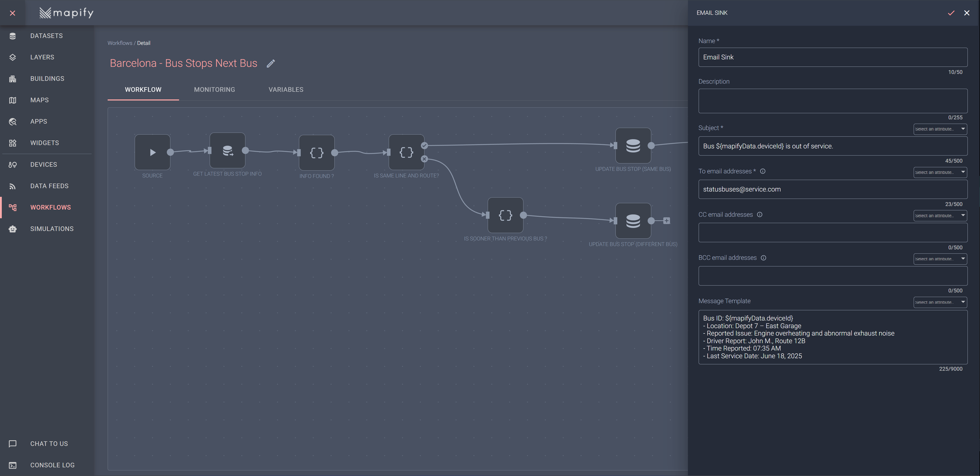The image size is (980, 476).
Task: Select the Layers icon in sidebar
Action: coord(12,57)
